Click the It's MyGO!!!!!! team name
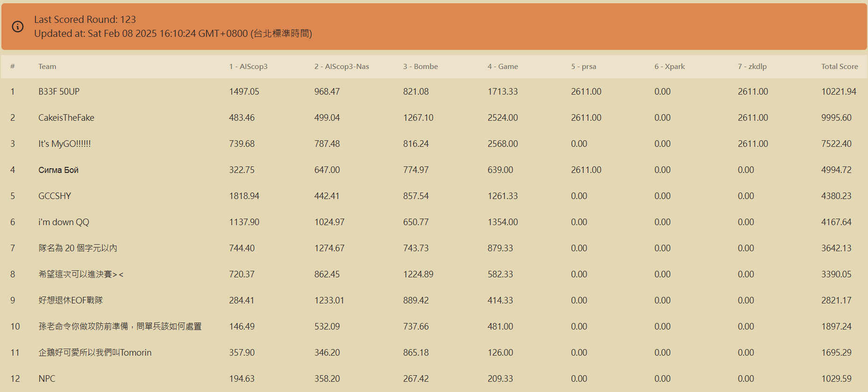Viewport: 868px width, 392px height. tap(64, 144)
